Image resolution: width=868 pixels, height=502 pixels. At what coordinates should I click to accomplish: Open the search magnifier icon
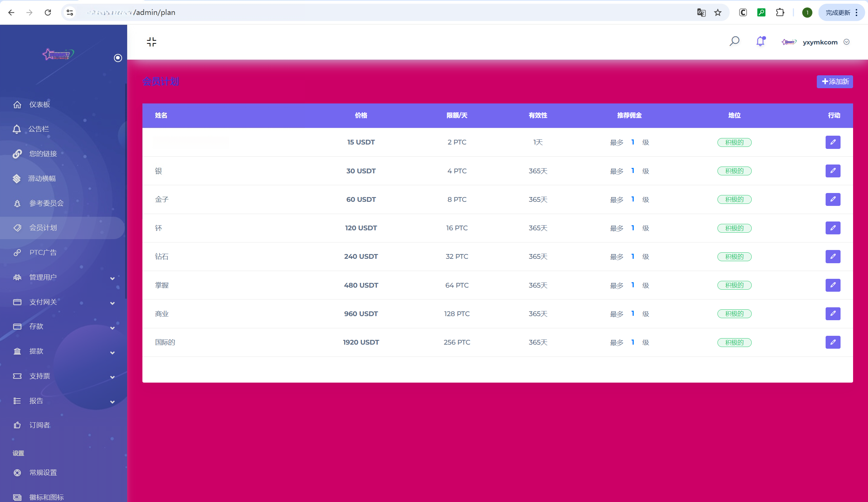pos(734,41)
